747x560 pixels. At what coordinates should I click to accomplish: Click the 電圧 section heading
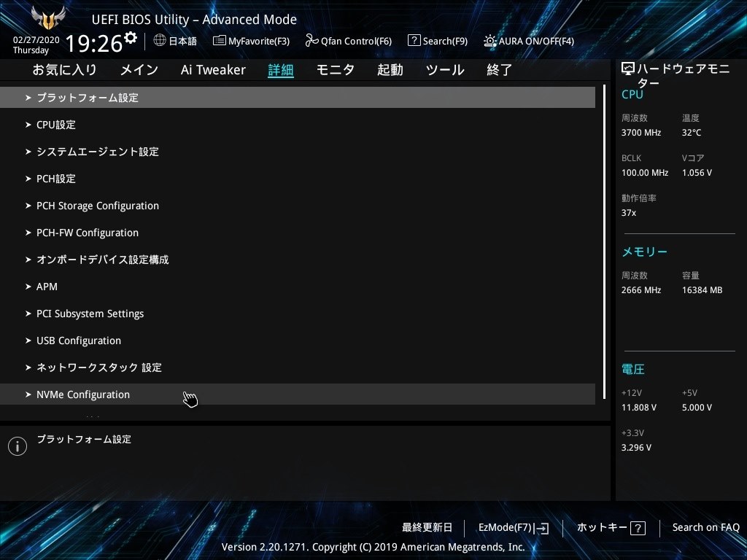pyautogui.click(x=632, y=370)
